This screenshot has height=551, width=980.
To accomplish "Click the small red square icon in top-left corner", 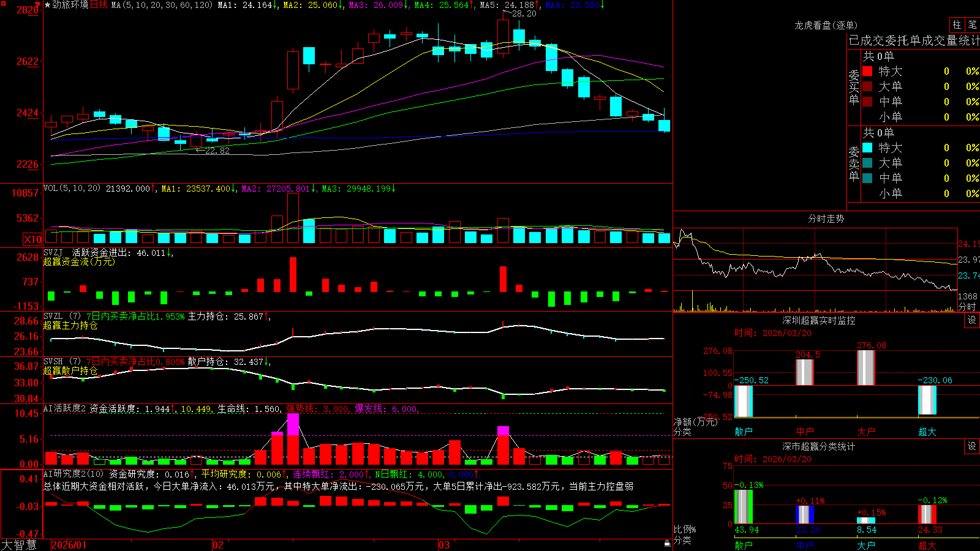I will pos(2,2).
